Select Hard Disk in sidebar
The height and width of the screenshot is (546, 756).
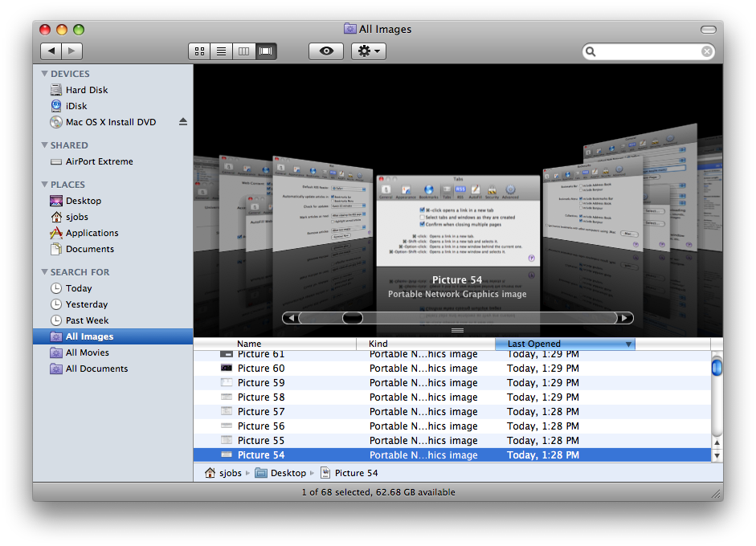[x=112, y=90]
